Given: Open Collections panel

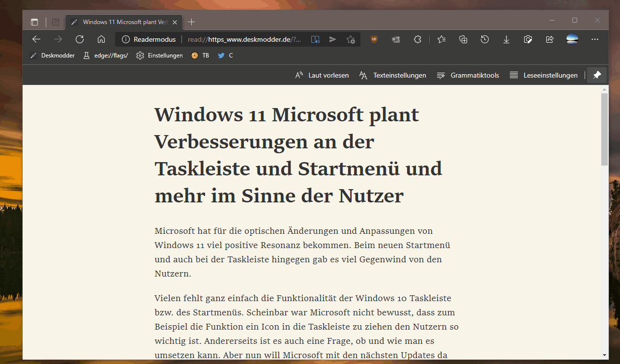Looking at the screenshot, I should [463, 39].
